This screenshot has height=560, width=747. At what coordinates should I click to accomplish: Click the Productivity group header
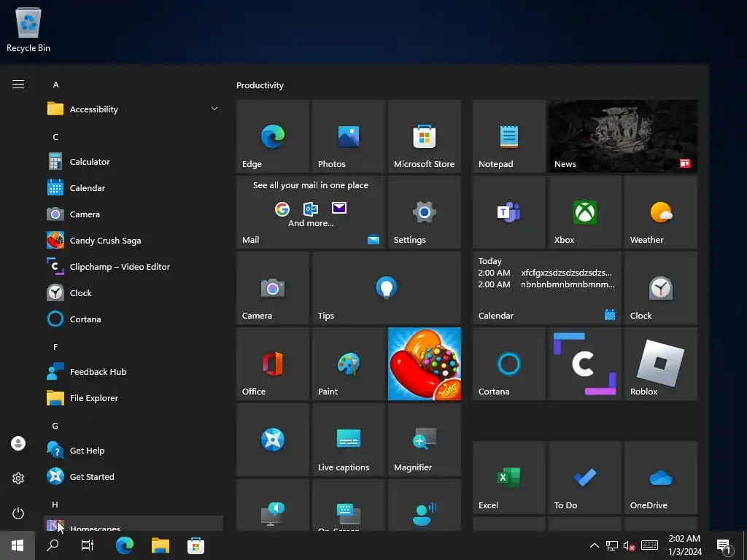[x=260, y=85]
